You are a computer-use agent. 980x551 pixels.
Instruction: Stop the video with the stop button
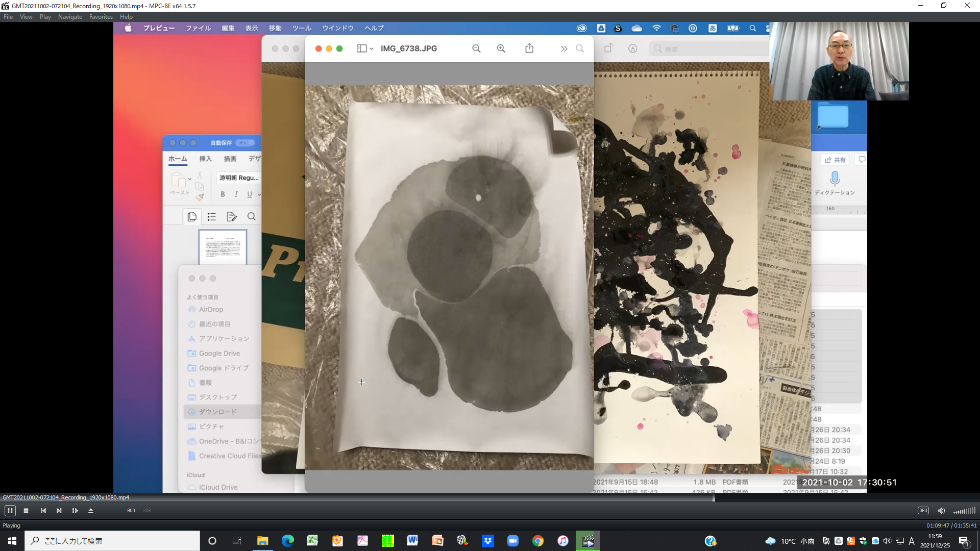[x=26, y=511]
